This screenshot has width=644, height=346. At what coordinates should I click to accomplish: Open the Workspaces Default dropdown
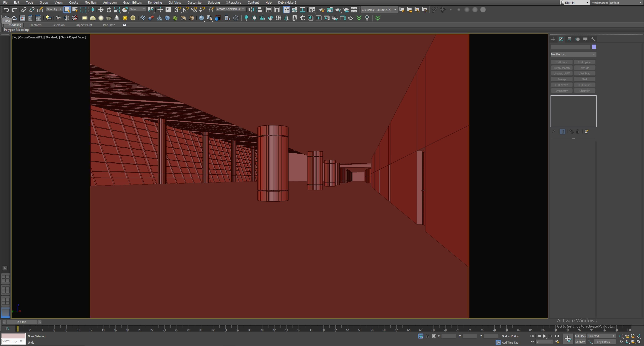pyautogui.click(x=626, y=3)
